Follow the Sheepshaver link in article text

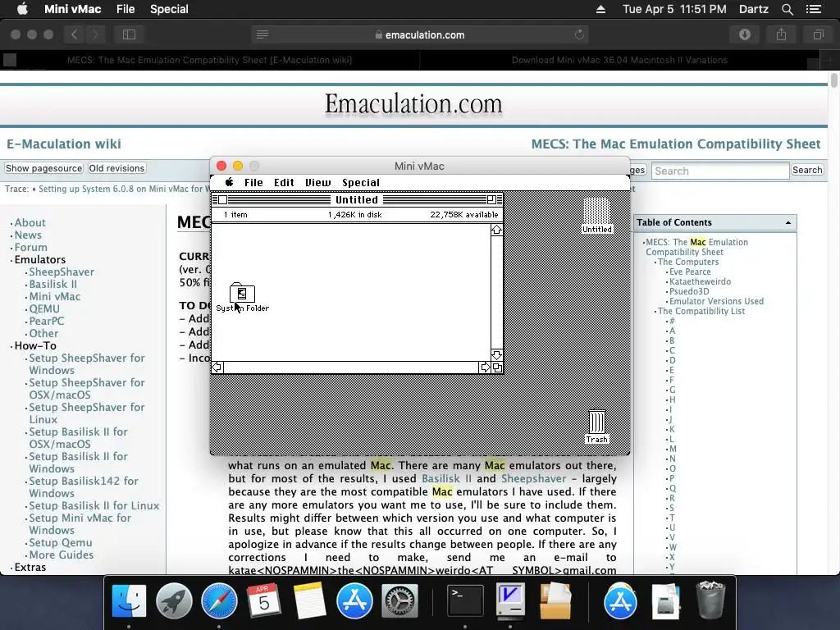tap(533, 478)
